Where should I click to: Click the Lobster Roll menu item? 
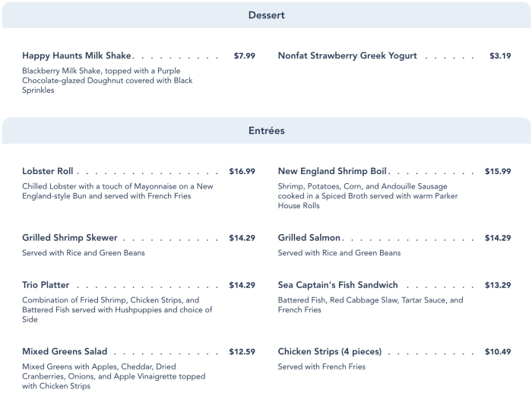48,171
